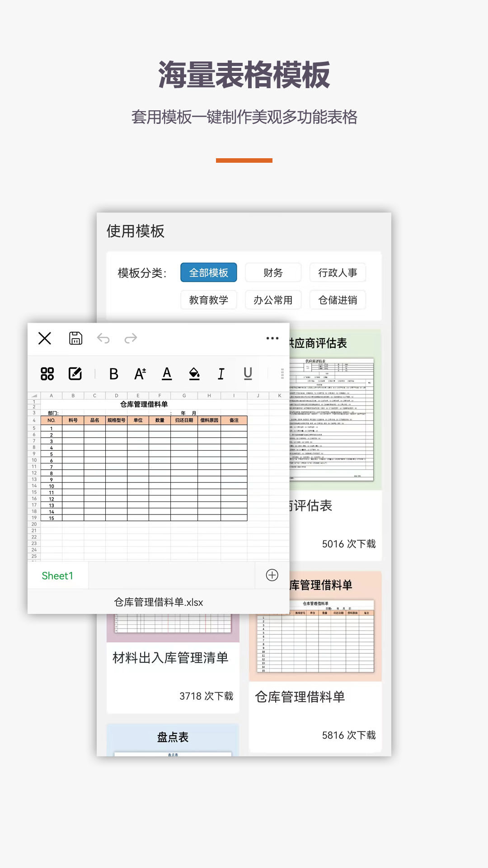
Task: Filter templates by 财务
Action: click(x=273, y=273)
